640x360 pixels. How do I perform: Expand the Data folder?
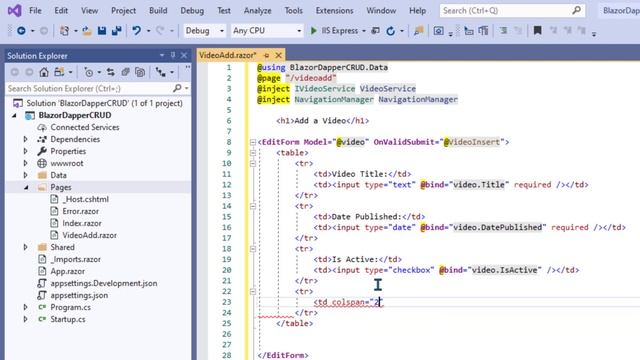25,175
